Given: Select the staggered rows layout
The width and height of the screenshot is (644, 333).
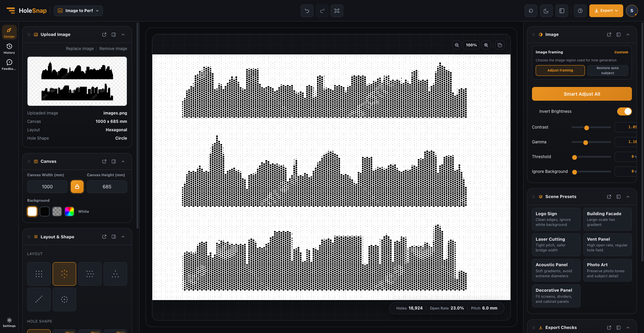Looking at the screenshot, I should click(90, 274).
